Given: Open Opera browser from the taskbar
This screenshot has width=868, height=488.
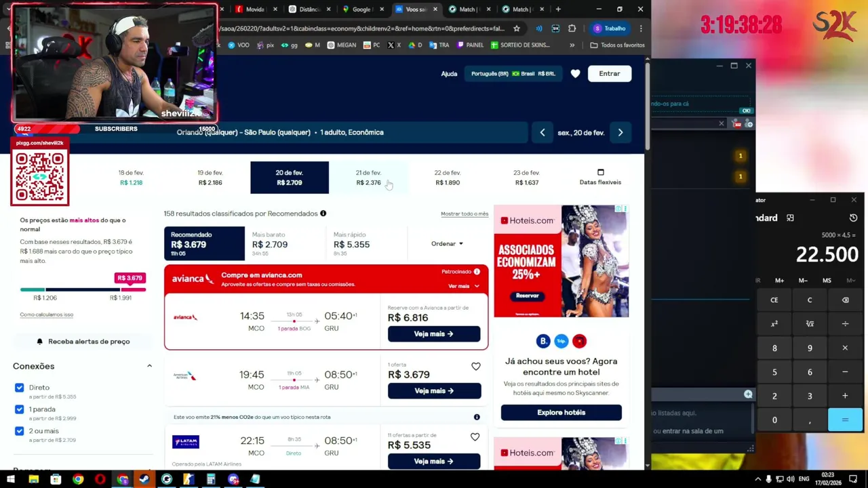Looking at the screenshot, I should (100, 479).
